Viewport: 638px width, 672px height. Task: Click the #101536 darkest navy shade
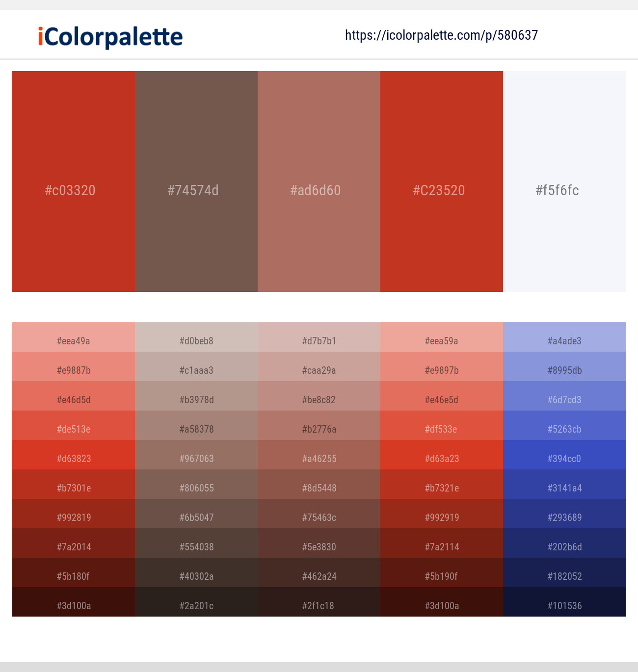coord(564,602)
